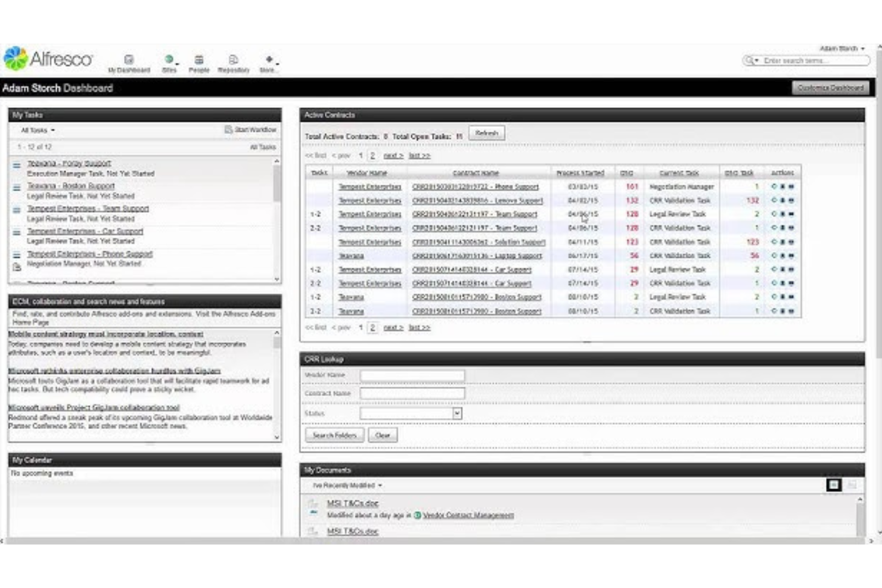Click 'Negotiation Manager' current task cell
This screenshot has height=588, width=882.
pyautogui.click(x=682, y=186)
